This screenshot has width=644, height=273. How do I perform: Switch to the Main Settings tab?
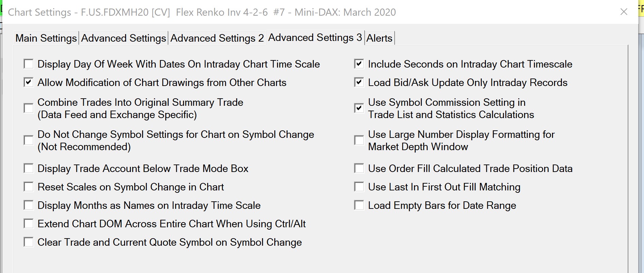(46, 38)
